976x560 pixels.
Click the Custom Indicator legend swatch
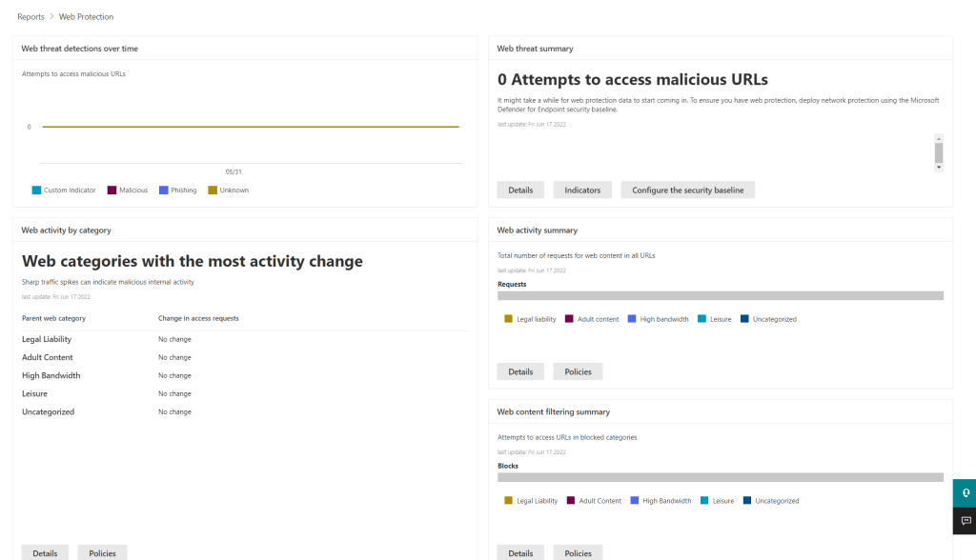pyautogui.click(x=36, y=190)
